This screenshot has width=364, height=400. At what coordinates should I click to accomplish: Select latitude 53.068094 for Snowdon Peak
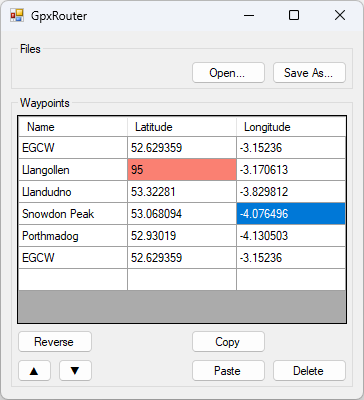point(182,214)
